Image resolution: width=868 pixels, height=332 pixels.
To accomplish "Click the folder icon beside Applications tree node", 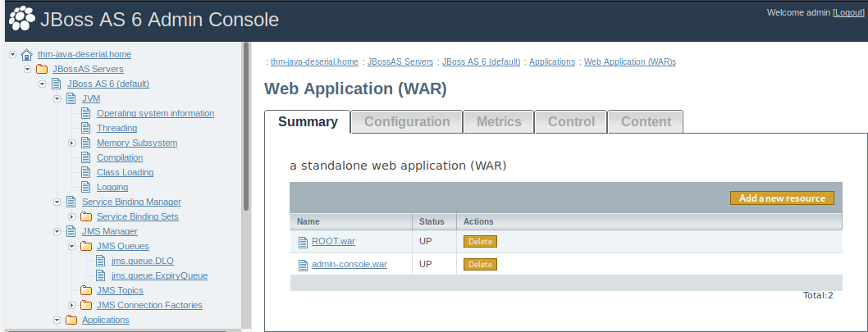I will tap(71, 320).
